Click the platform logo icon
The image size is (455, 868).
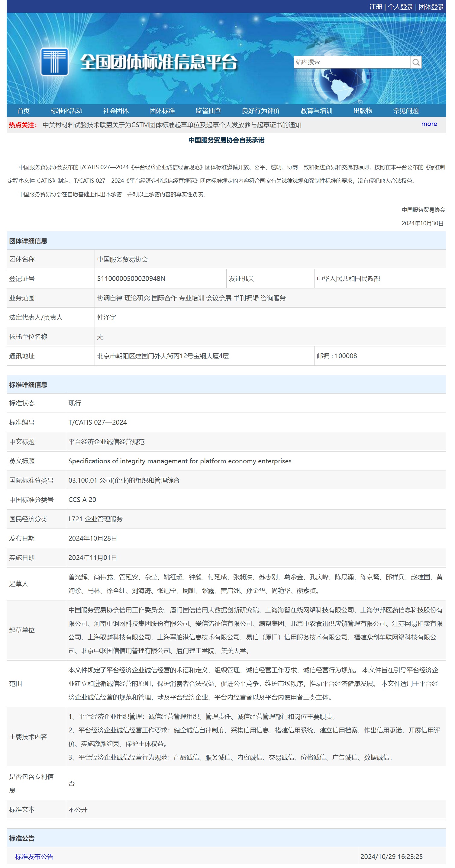[x=54, y=62]
